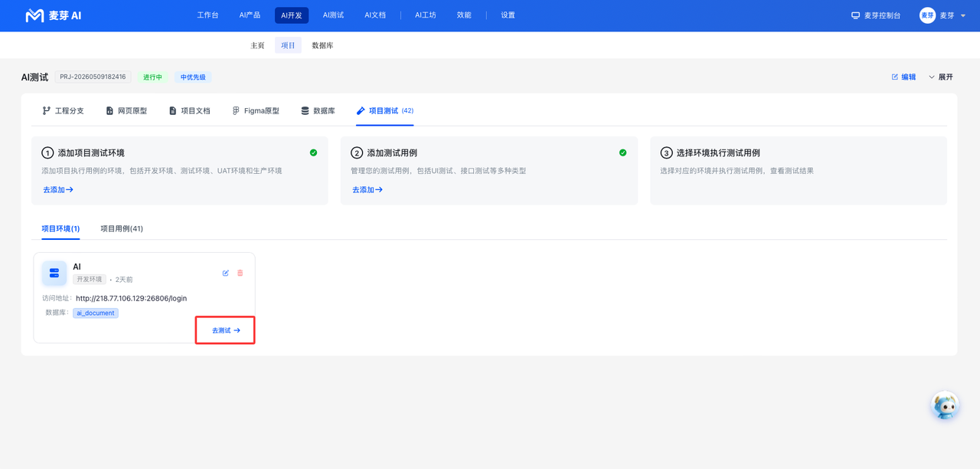Open 设置 in the top navigation
Screen dimensions: 980x469
(508, 15)
